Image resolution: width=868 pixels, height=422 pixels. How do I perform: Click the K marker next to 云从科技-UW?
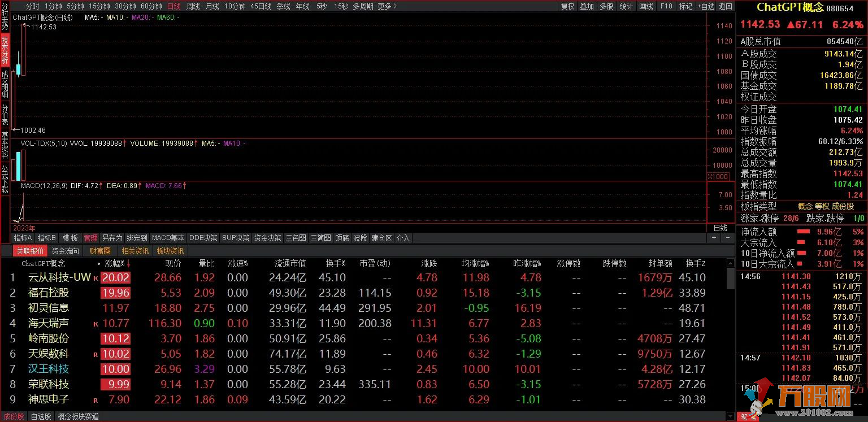(x=96, y=279)
